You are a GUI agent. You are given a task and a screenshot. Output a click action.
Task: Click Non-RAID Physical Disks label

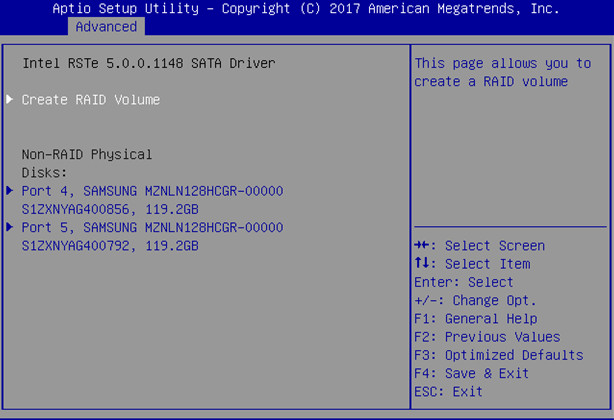(87, 164)
